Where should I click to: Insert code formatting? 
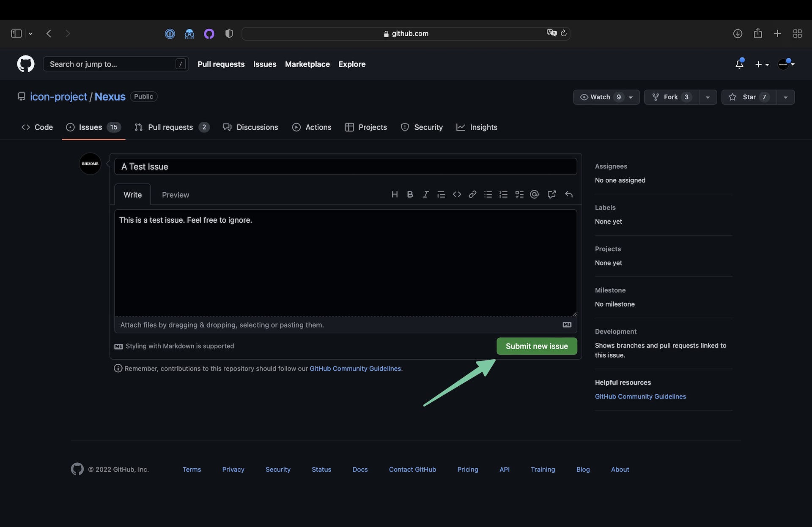click(457, 194)
